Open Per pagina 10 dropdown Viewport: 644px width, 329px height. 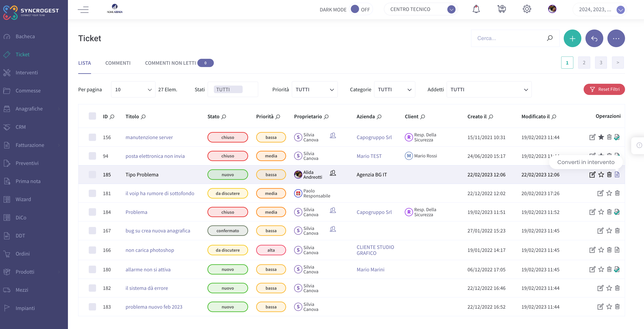133,89
